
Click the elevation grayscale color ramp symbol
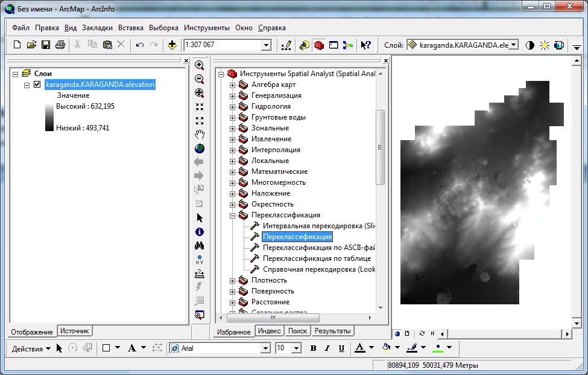[x=49, y=117]
